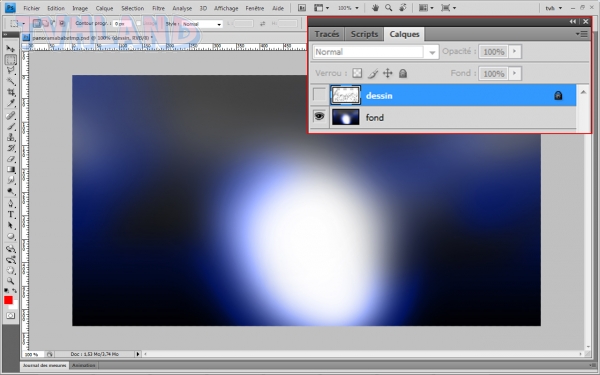600x375 pixels.
Task: Select the Eyedropper tool
Action: [x=10, y=103]
